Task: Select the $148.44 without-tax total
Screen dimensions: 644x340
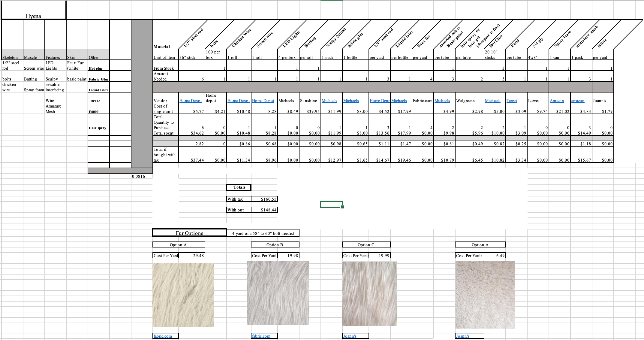Action: point(264,210)
